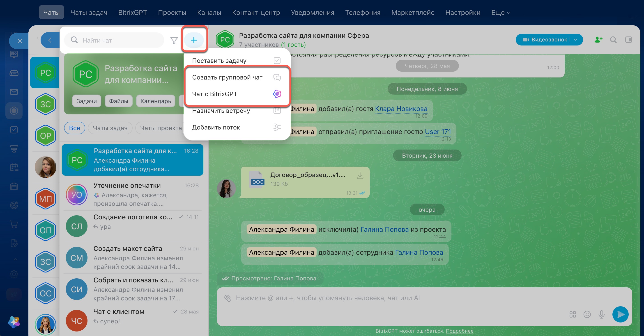Screen dimensions: 644x336
Task: Go back with the left arrow button
Action: (x=50, y=40)
